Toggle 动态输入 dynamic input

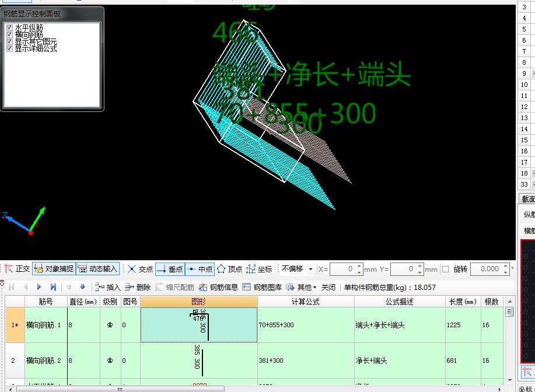[x=97, y=269]
